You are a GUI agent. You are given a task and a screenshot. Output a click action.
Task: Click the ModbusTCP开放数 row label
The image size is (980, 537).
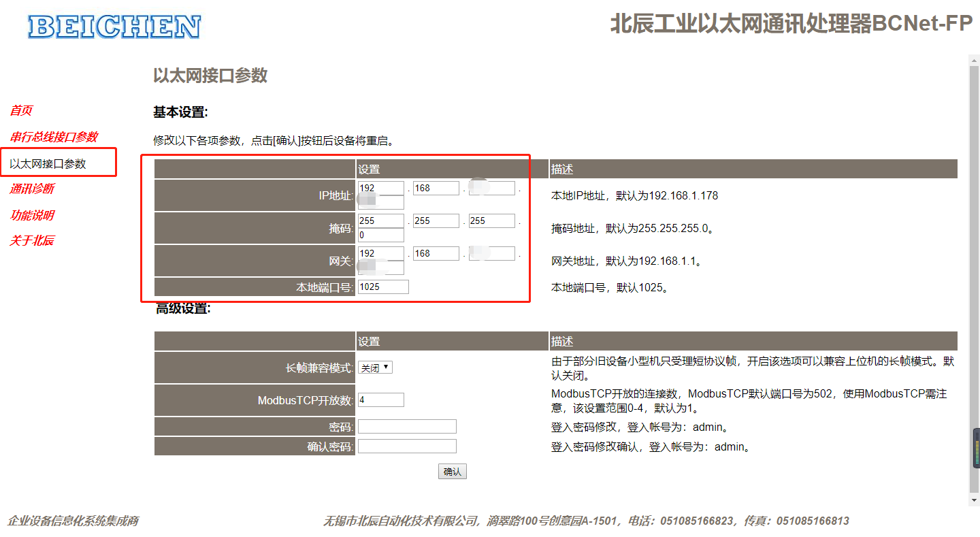point(306,400)
